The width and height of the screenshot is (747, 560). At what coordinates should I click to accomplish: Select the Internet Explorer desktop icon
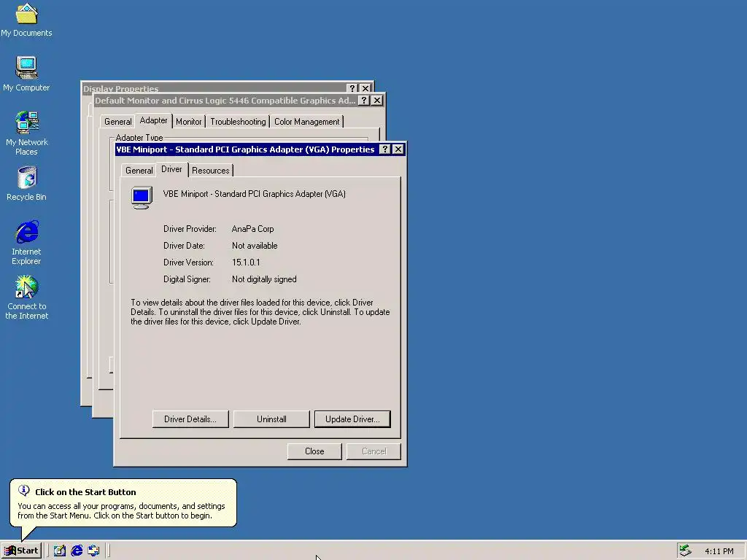(27, 242)
